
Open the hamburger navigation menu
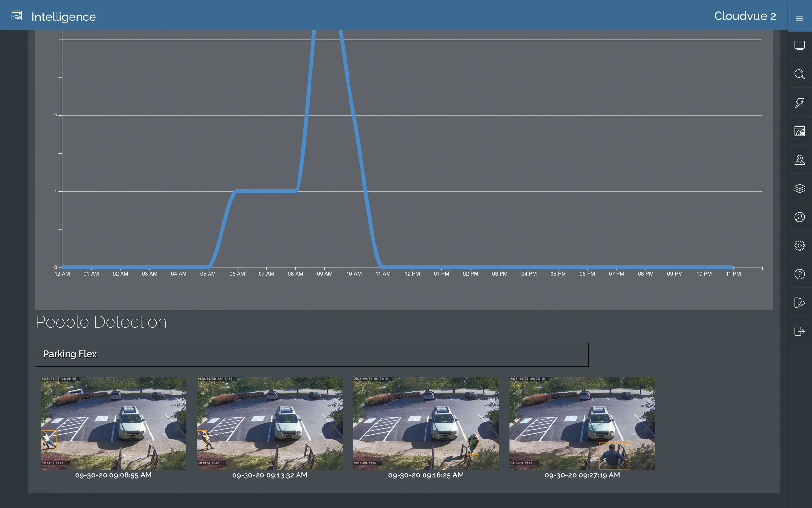point(800,16)
